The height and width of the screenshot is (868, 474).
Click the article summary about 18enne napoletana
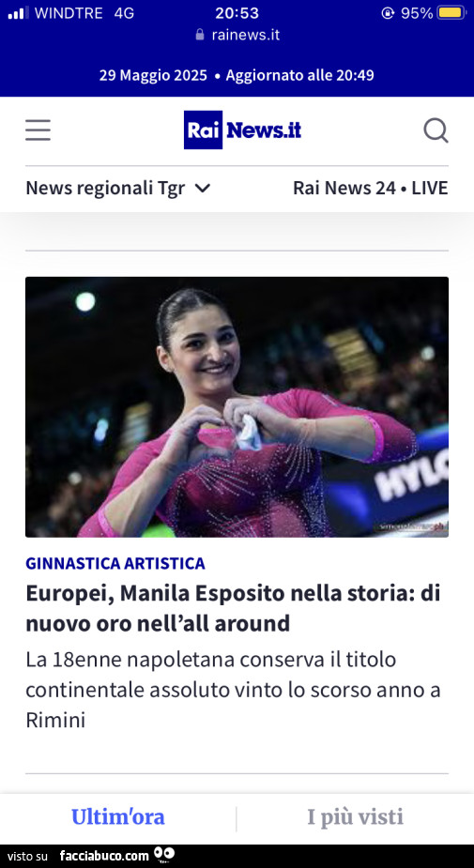click(233, 690)
